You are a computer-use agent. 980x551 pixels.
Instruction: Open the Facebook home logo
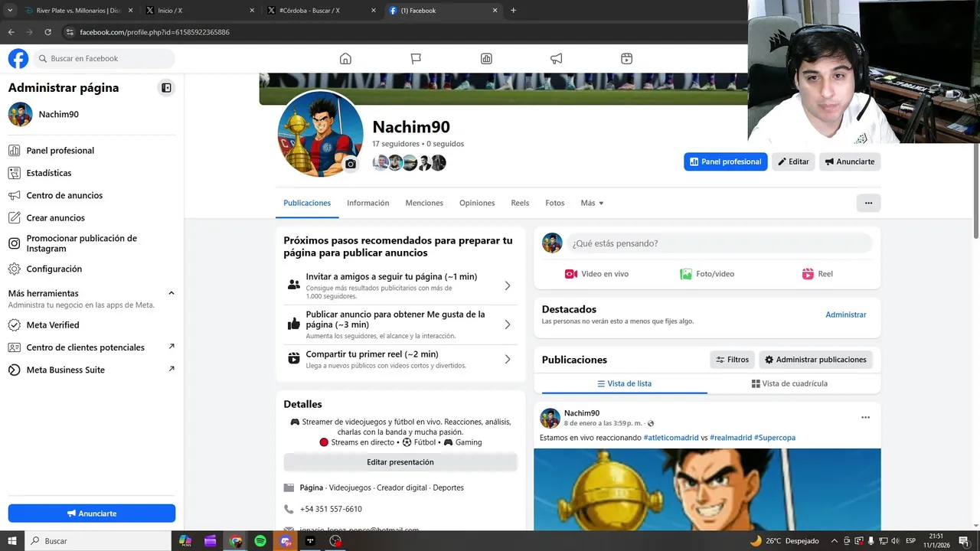tap(18, 58)
